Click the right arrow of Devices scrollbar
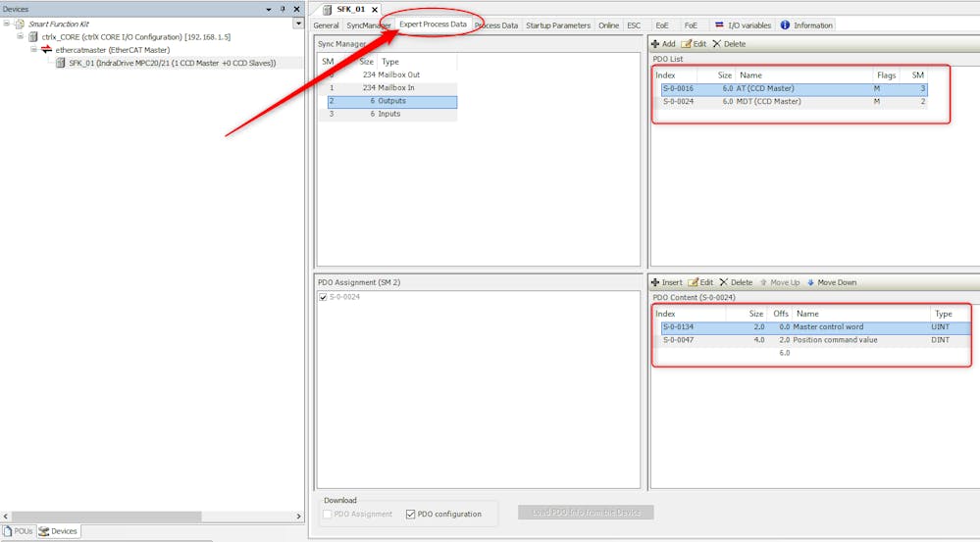 click(x=299, y=517)
